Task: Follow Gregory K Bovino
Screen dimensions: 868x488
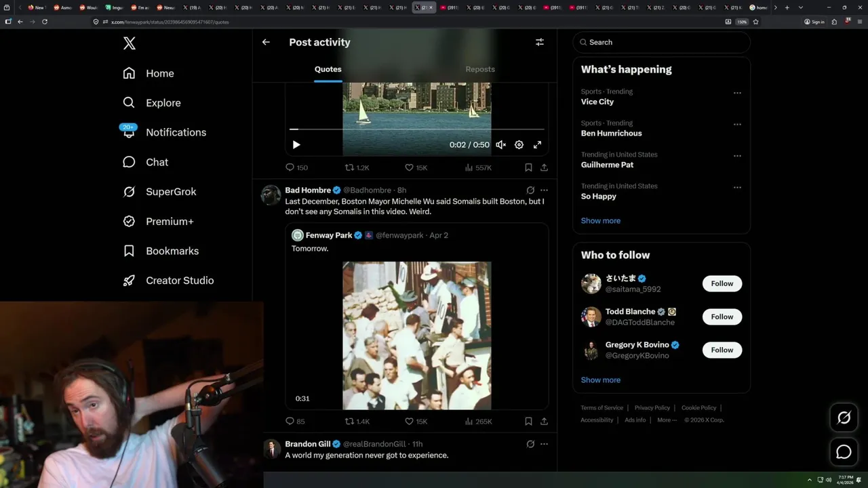Action: point(722,350)
